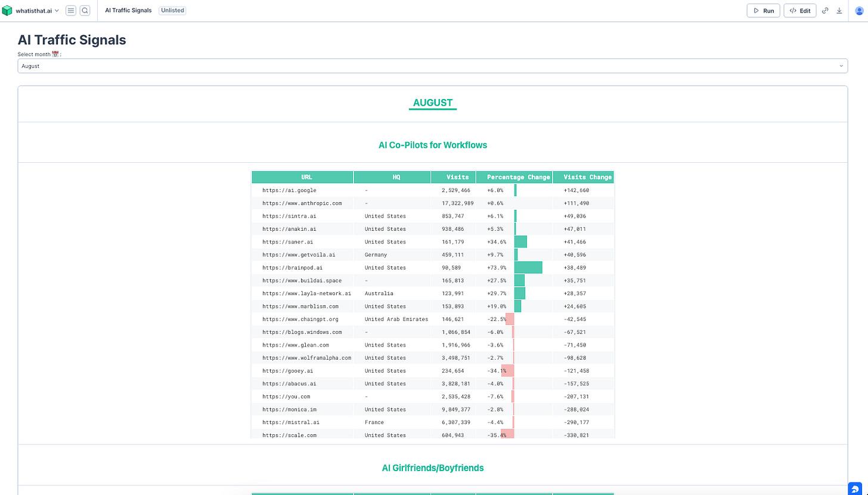Sort table by HQ column header
The width and height of the screenshot is (868, 495).
pyautogui.click(x=392, y=177)
